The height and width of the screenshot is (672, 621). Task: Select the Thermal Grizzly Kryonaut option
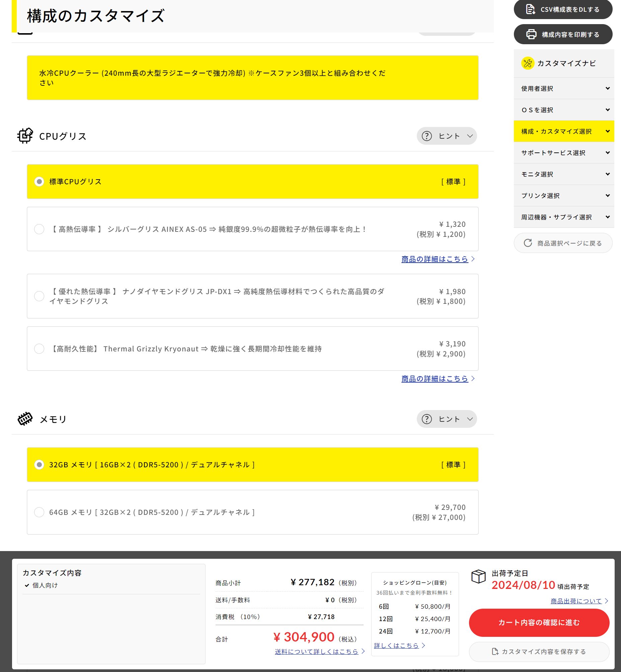pyautogui.click(x=39, y=349)
